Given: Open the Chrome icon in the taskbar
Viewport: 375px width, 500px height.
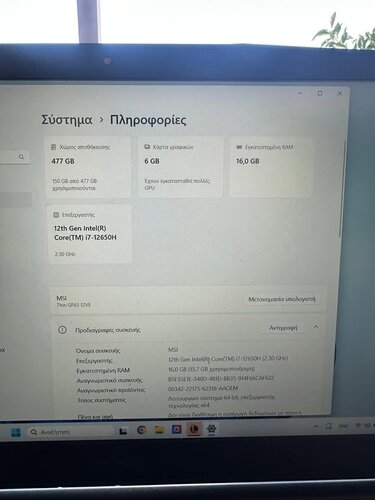Looking at the screenshot, I should click(142, 430).
